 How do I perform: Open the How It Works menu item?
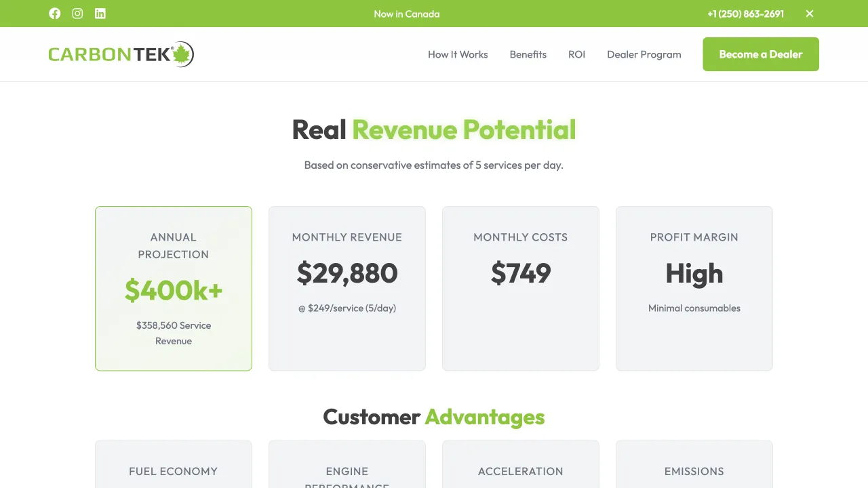point(458,54)
